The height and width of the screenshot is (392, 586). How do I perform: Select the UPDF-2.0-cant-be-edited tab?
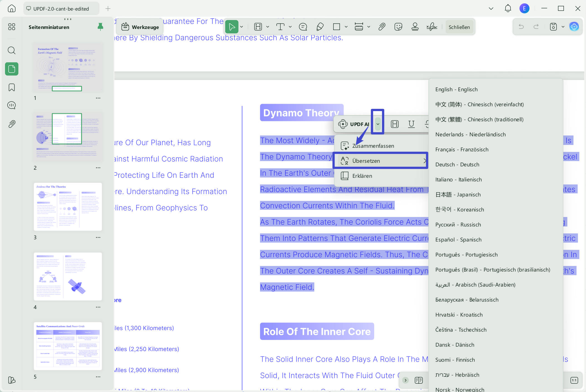tap(61, 9)
